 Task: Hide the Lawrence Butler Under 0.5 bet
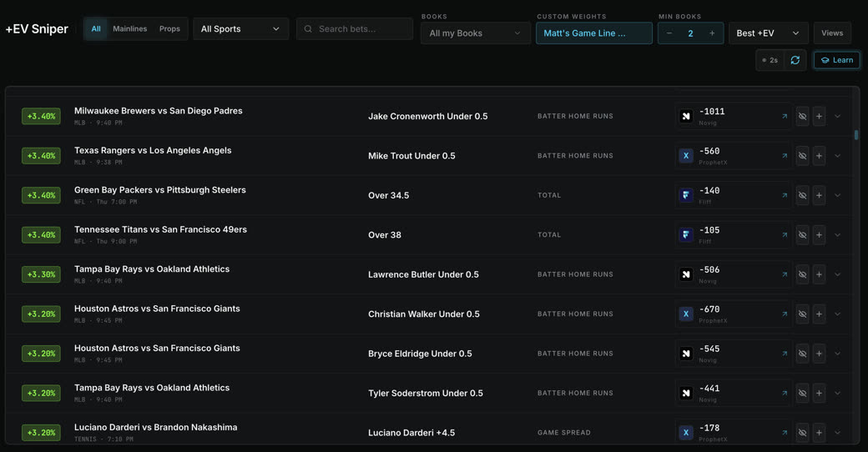(802, 274)
